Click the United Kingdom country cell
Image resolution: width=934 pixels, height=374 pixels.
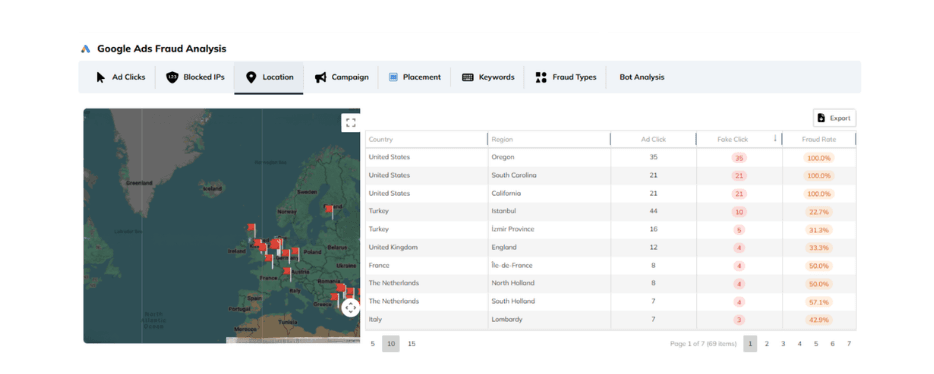[x=426, y=247]
